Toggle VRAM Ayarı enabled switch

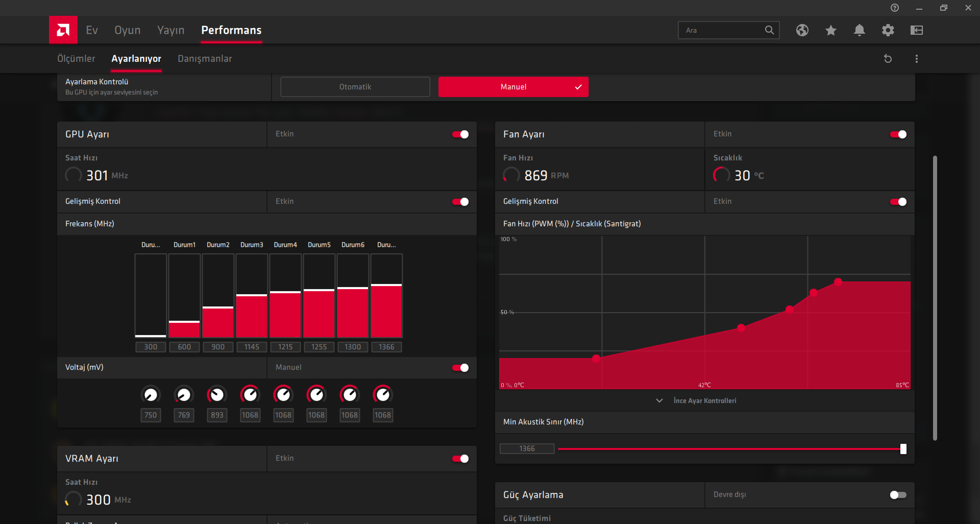(460, 459)
